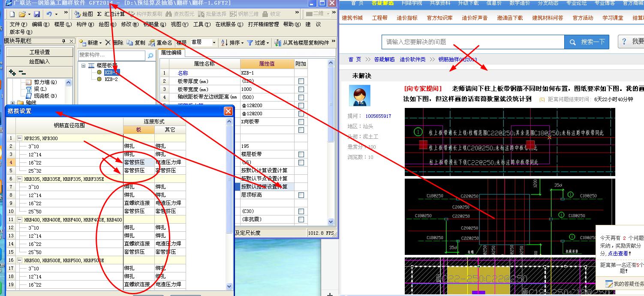Open the 在线服务(S) menu
The image size is (644, 296).
click(x=229, y=24)
